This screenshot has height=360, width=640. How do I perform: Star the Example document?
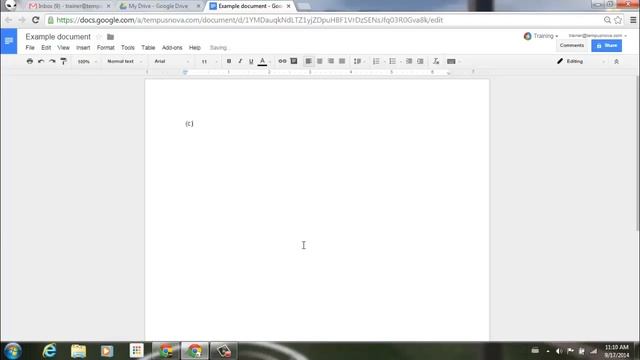pyautogui.click(x=99, y=37)
